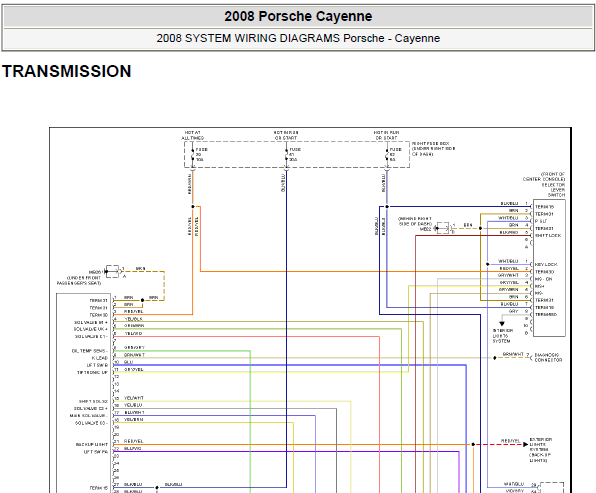Select "2008 SYSTEM WIRING DIAGRAMS Porsche - Cayenne" subtitle

(x=298, y=38)
